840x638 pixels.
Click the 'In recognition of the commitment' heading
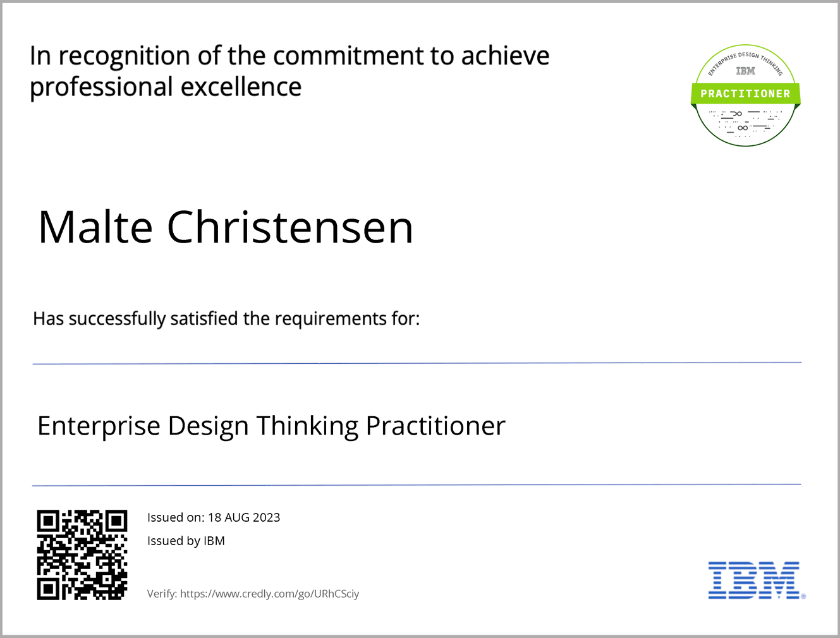point(289,71)
